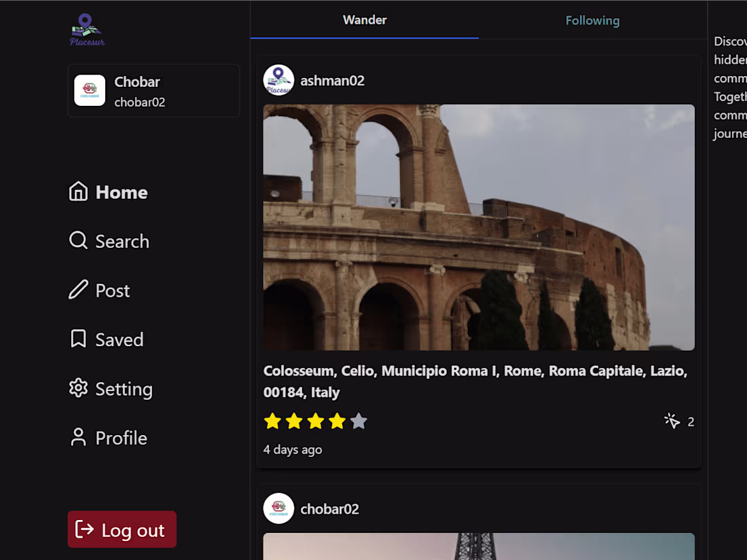View the Colosseum photo
Image resolution: width=747 pixels, height=560 pixels.
pos(479,226)
